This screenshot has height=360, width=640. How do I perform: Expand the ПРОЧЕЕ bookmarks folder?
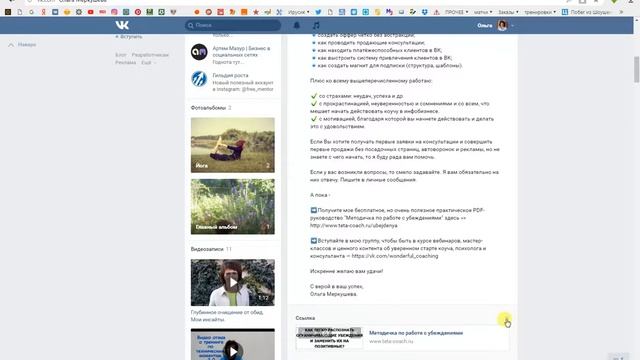(456, 12)
